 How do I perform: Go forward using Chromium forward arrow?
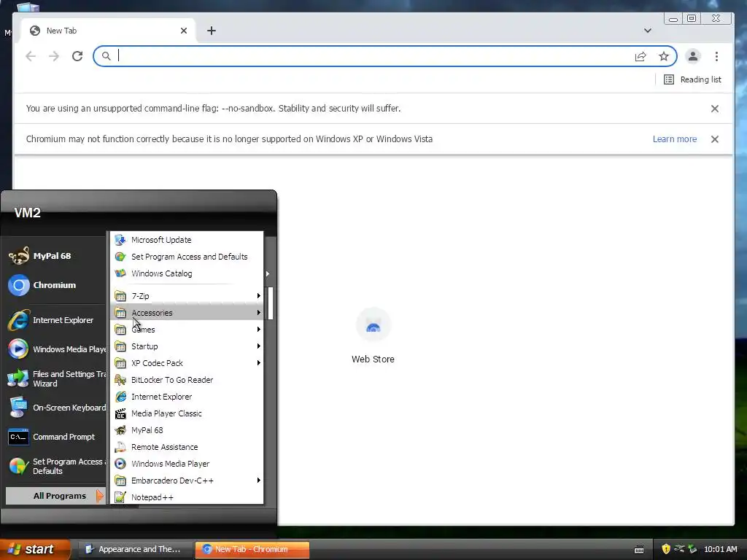54,56
